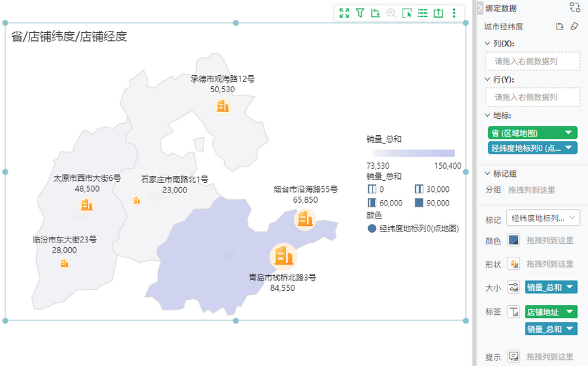Open the list view icon in toolbar
This screenshot has height=366, width=588.
point(423,13)
